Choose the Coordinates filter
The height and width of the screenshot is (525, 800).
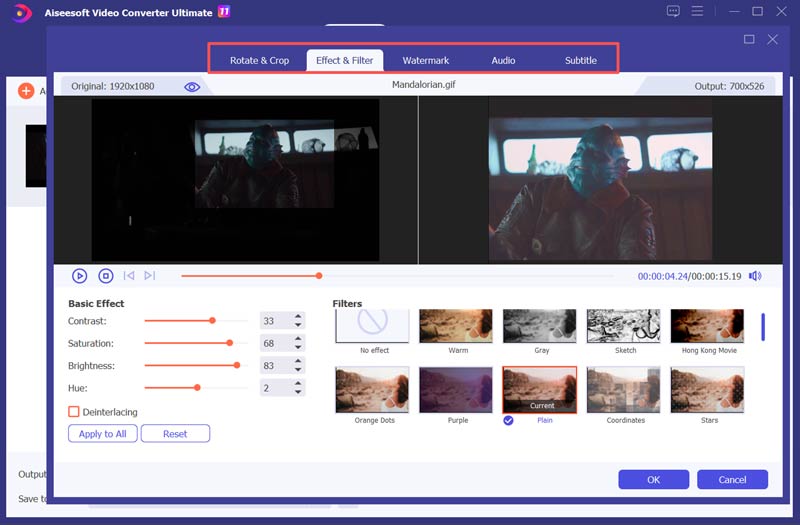[x=623, y=390]
